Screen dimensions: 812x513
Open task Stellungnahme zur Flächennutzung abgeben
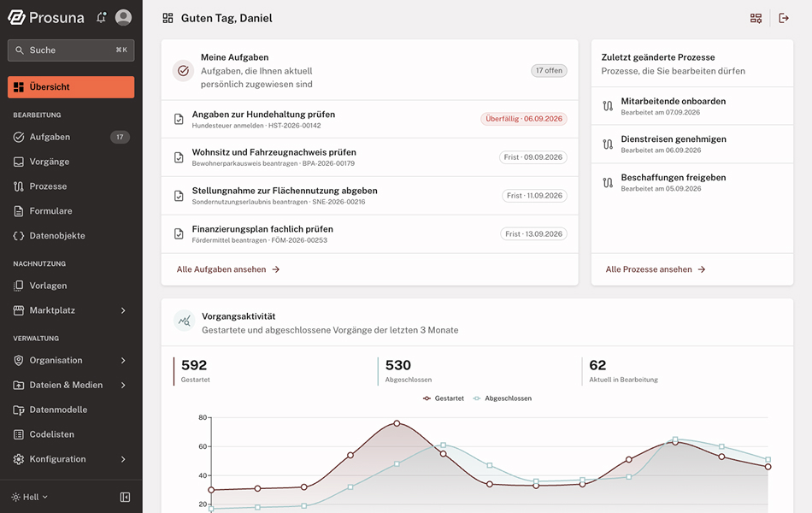[370, 196]
